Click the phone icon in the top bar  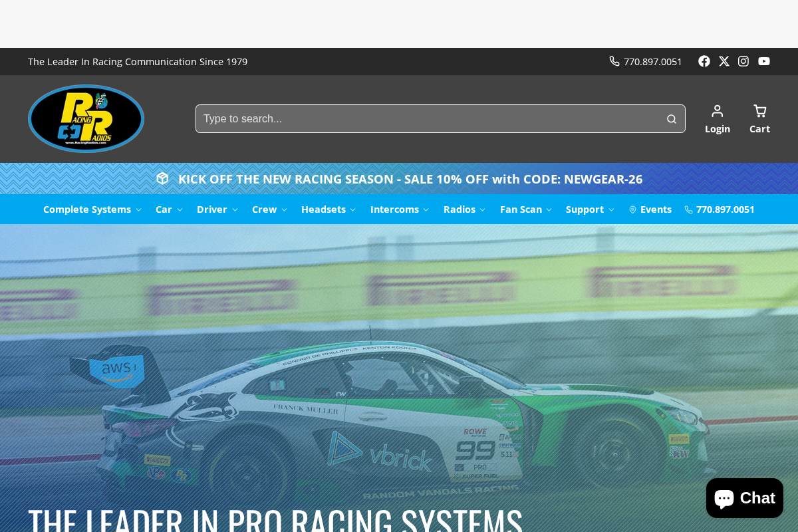coord(613,61)
